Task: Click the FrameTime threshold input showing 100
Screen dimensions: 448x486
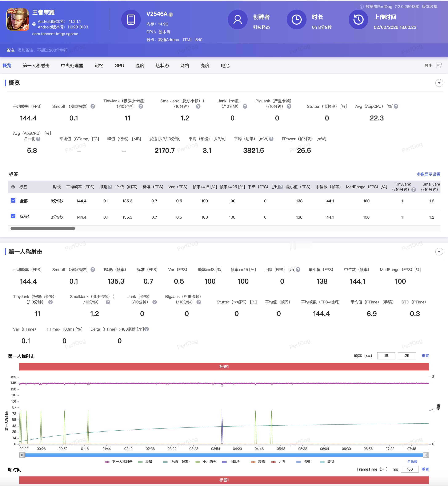Action: 409,469
